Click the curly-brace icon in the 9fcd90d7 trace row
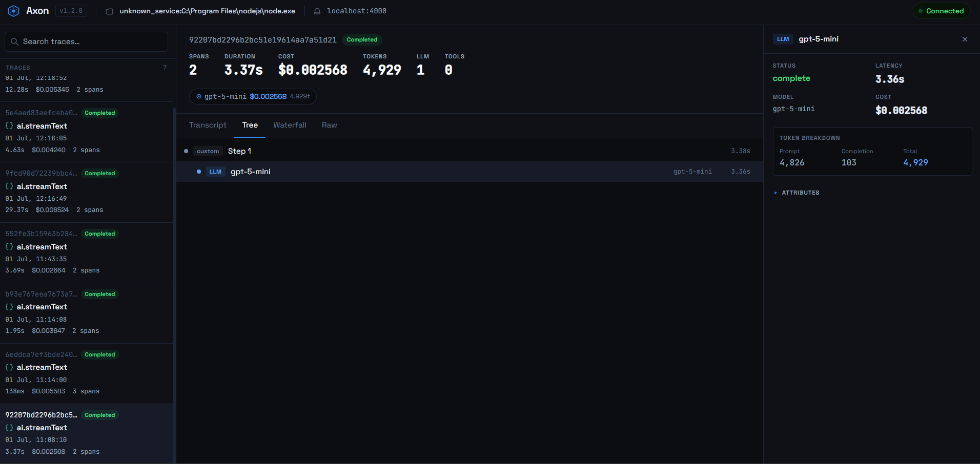Screen dimensions: 980x464 (9, 186)
